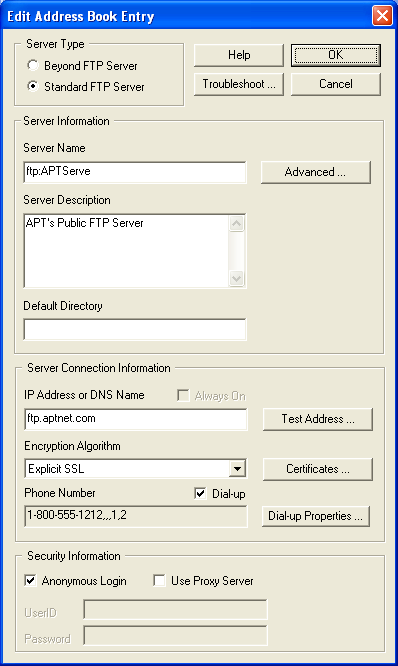The height and width of the screenshot is (666, 398).
Task: Click the description scrollbar up arrow
Action: (x=237, y=223)
